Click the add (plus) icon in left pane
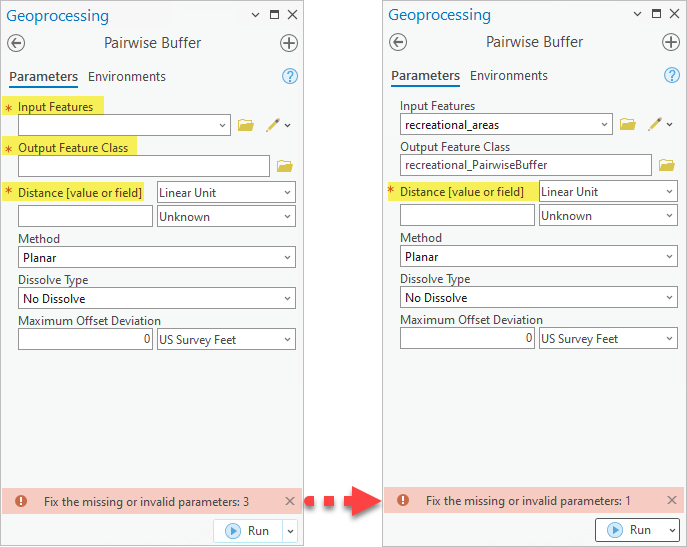Screen dimensions: 687x547 click(289, 43)
